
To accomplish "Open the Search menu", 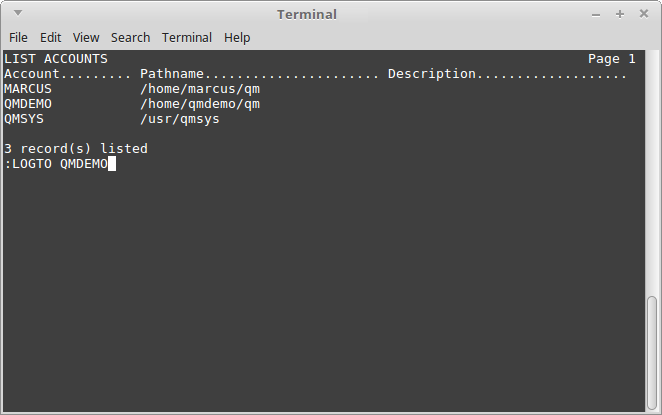I will point(130,38).
